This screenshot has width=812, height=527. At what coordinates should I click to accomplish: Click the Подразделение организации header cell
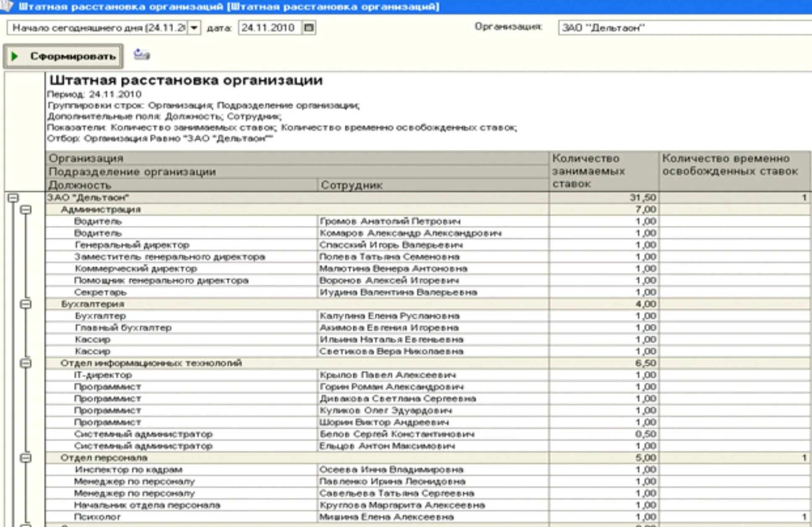[x=297, y=171]
